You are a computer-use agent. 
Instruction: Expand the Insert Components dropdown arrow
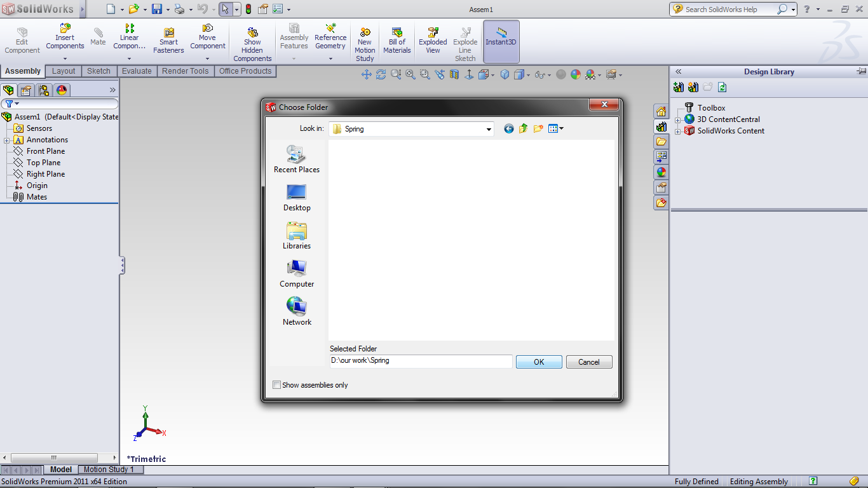(65, 58)
